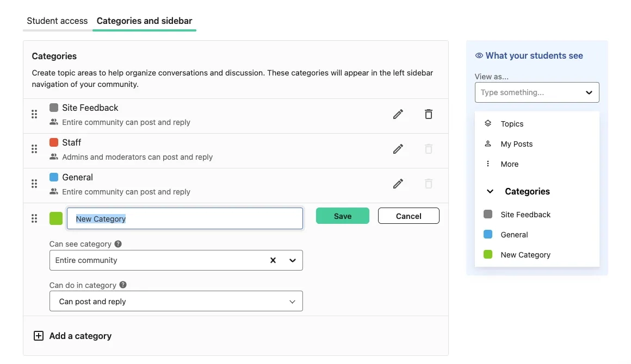Open the View as dropdown
Screen dimensions: 631x364
click(537, 92)
